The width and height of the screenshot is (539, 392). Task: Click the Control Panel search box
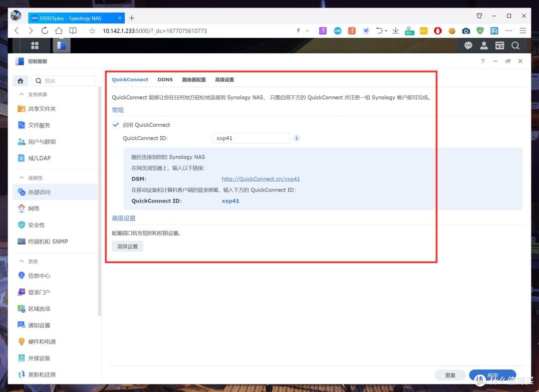(x=63, y=81)
